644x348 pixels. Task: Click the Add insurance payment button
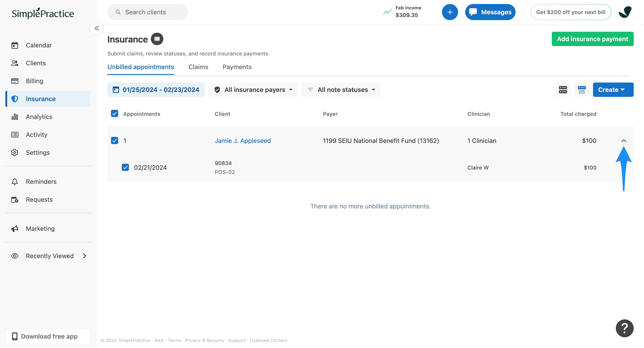[x=593, y=39]
